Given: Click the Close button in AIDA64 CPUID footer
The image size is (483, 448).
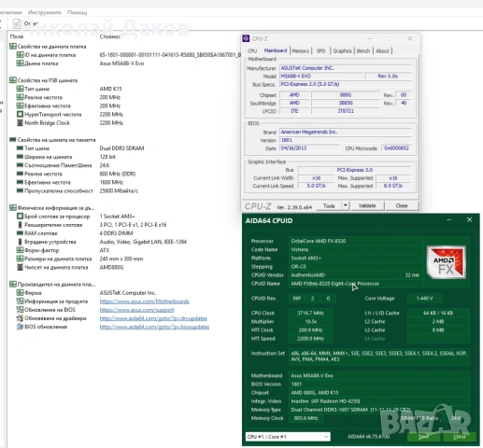Looking at the screenshot, I should coord(460,437).
